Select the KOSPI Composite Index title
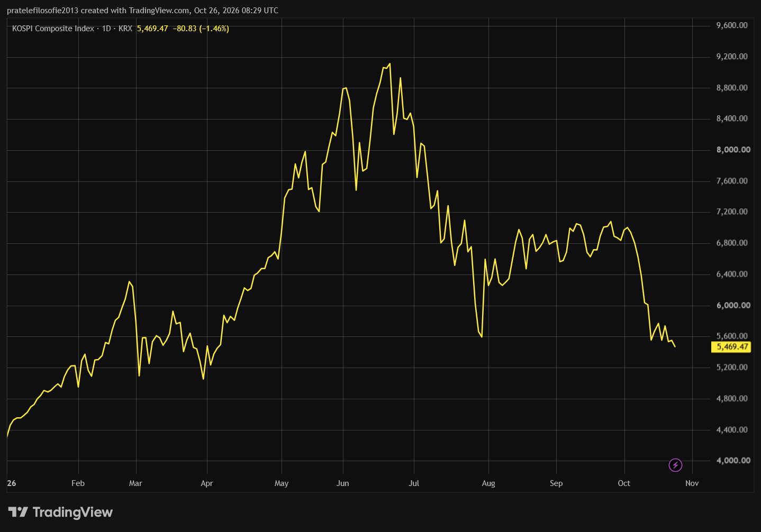Image resolution: width=761 pixels, height=532 pixels. [53, 29]
